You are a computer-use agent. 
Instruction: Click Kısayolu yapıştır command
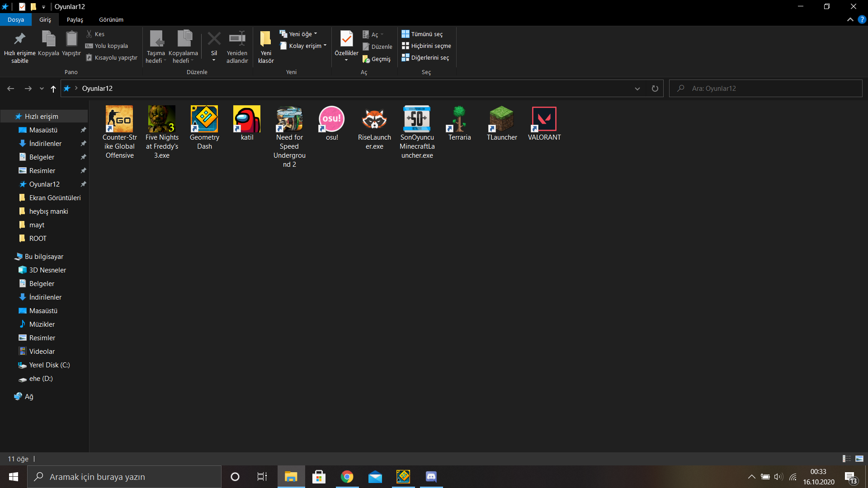[112, 57]
